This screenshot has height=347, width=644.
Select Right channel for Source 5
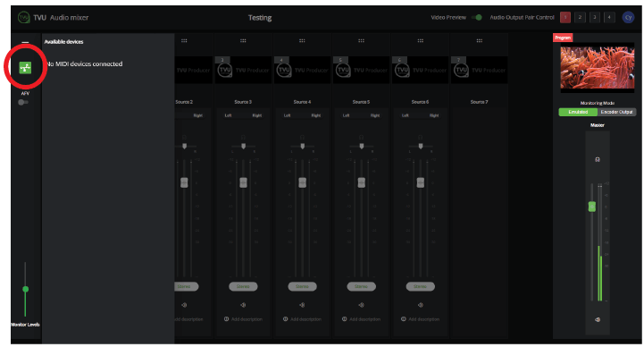tap(375, 115)
